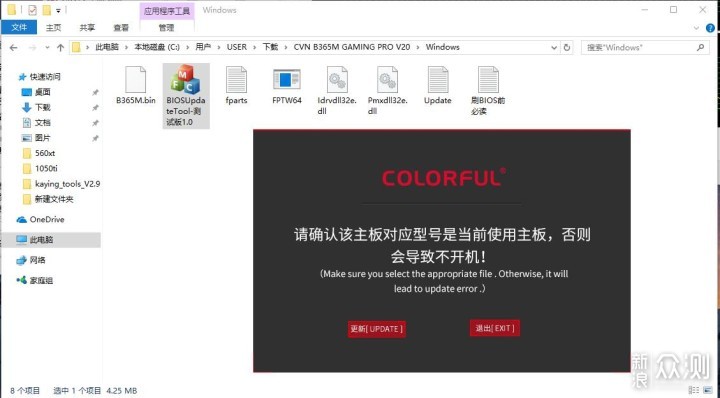Refresh the current folder view
Image resolution: width=720 pixels, height=398 pixels.
tap(567, 47)
